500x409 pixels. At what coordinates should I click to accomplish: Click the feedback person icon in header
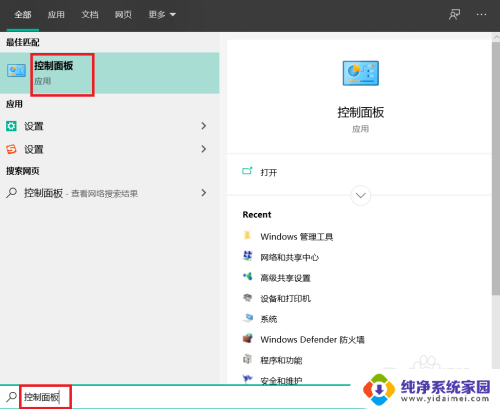[454, 14]
